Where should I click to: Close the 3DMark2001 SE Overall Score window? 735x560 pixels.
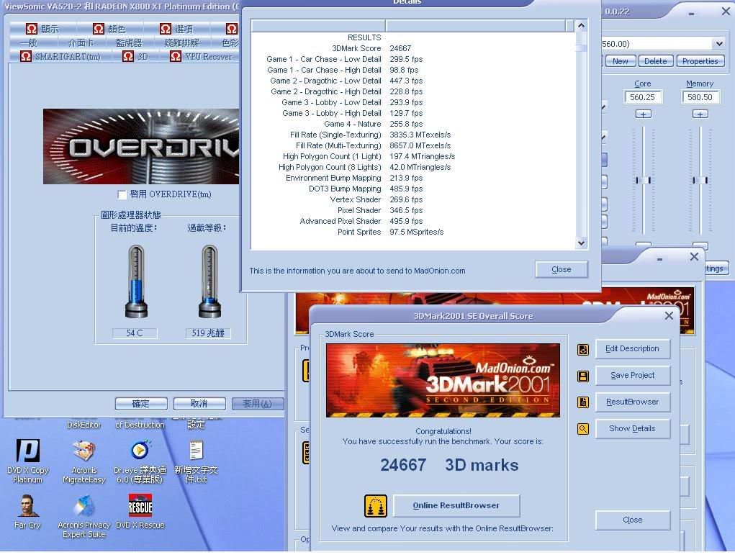pyautogui.click(x=669, y=316)
